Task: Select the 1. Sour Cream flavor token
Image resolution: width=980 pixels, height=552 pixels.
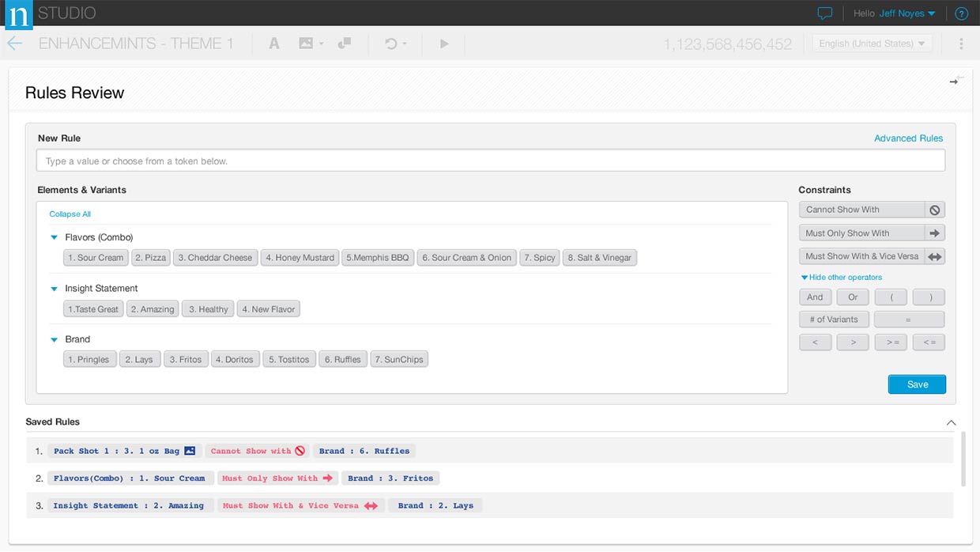Action: click(x=96, y=258)
